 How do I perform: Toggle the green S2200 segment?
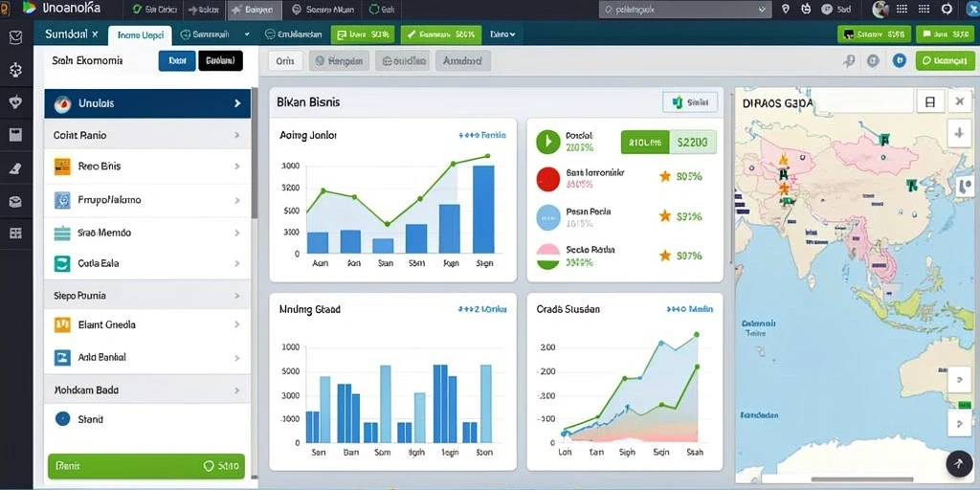(x=693, y=143)
